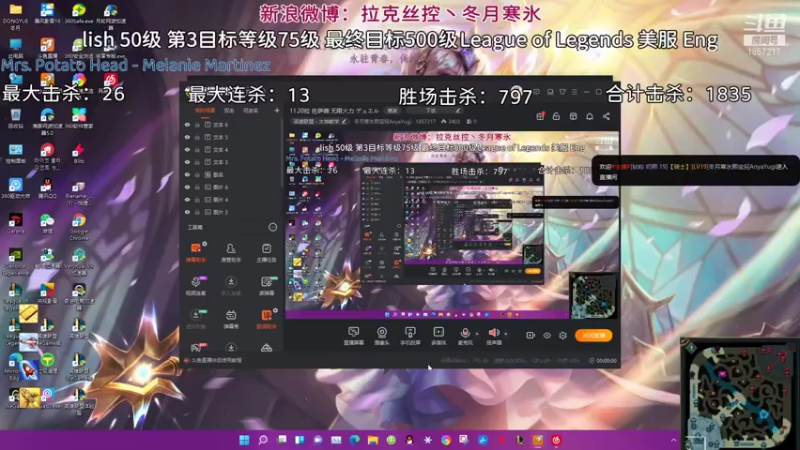This screenshot has width=800, height=450.
Task: Select the 文本 4 source row
Action: coord(232,149)
